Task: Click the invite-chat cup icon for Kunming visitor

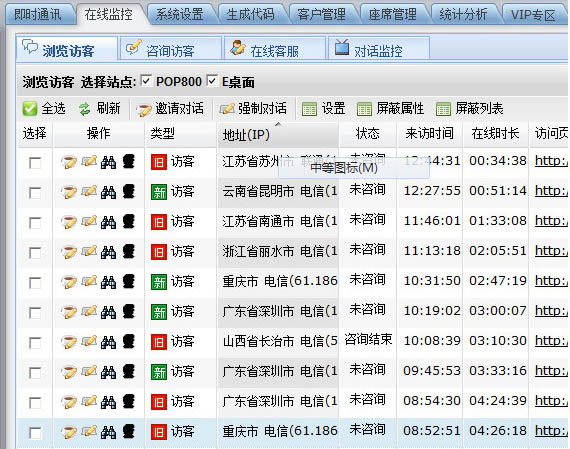Action: (x=69, y=192)
